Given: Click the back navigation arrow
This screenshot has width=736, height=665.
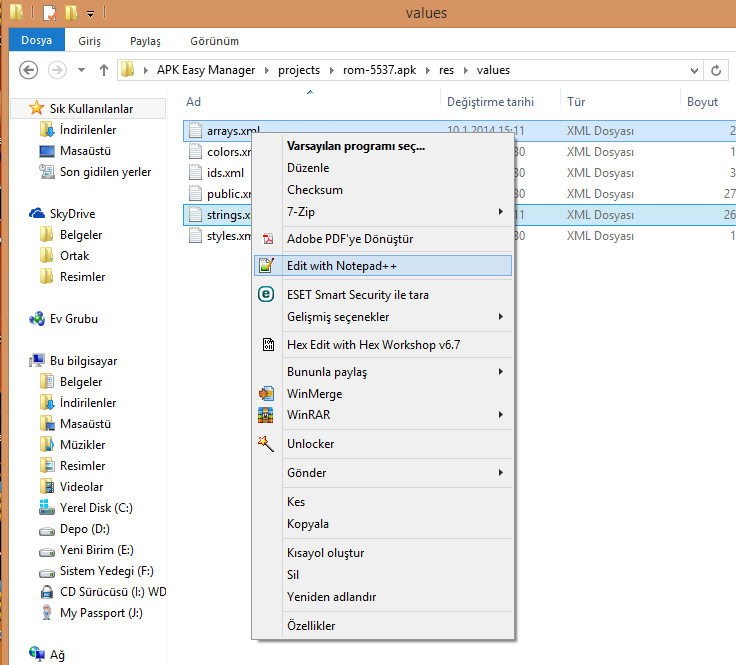Looking at the screenshot, I should 29,70.
